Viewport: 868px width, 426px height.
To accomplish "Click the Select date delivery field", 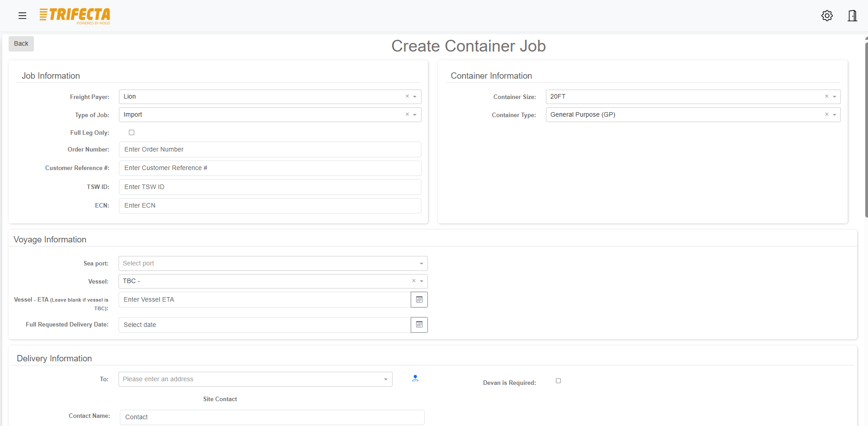I will click(265, 325).
